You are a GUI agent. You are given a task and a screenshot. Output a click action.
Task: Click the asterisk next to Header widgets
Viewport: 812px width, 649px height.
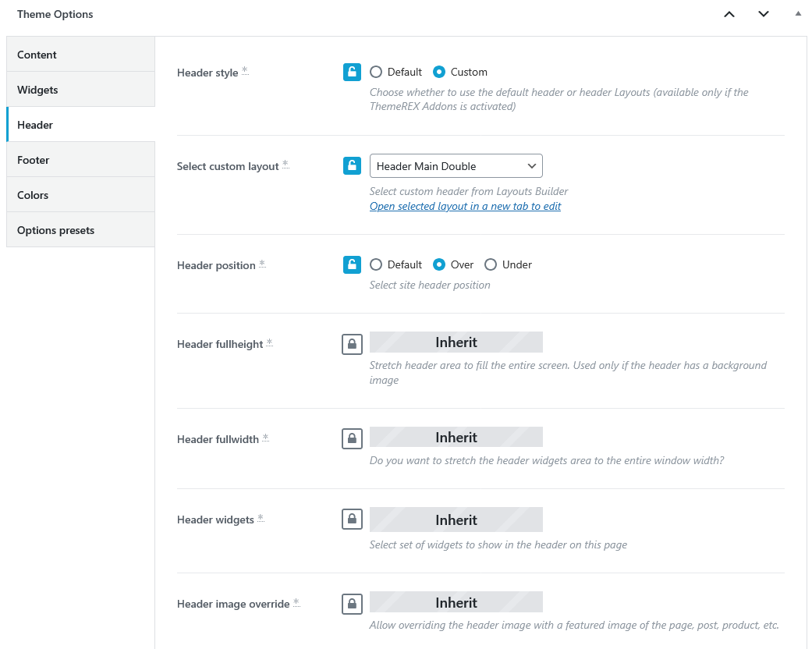tap(261, 518)
